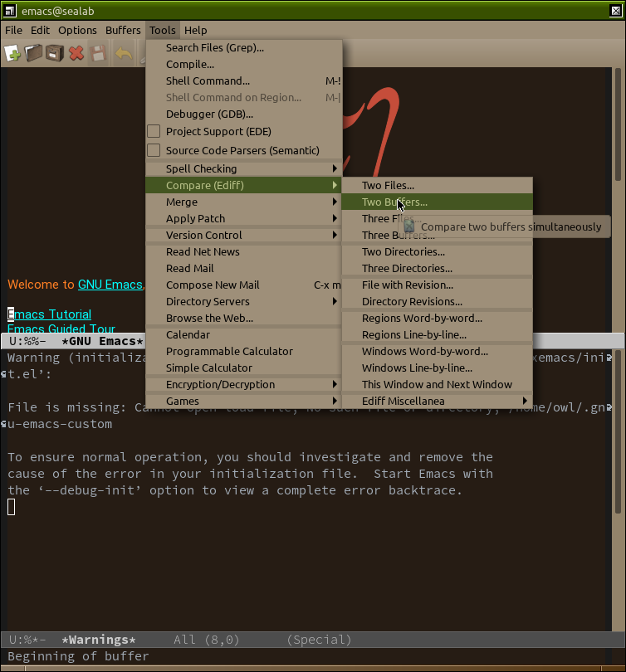Select Directory Revisions...
This screenshot has height=672, width=626.
437,302
